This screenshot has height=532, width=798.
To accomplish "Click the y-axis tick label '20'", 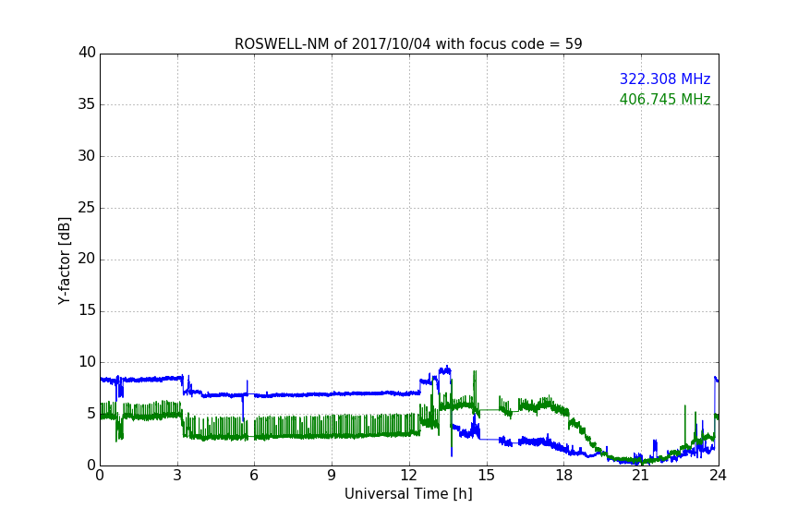I will coord(87,259).
